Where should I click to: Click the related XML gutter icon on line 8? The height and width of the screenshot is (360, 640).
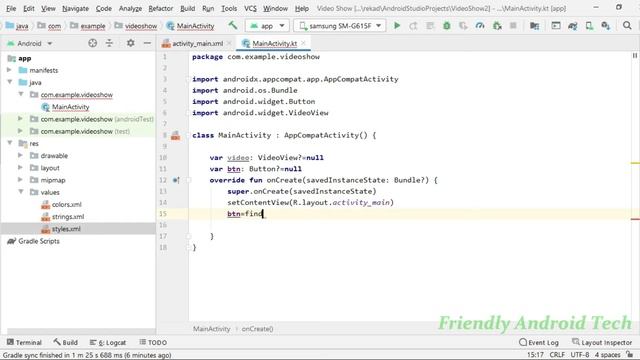click(x=176, y=136)
